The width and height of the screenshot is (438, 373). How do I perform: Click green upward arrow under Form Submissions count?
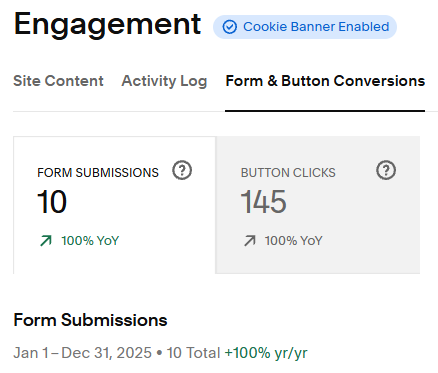coord(46,241)
